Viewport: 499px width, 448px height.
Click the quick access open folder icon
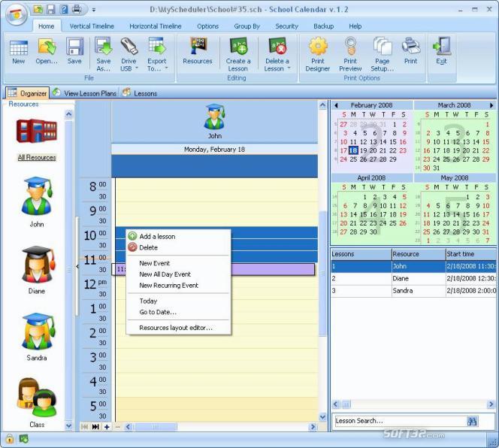pyautogui.click(x=38, y=10)
